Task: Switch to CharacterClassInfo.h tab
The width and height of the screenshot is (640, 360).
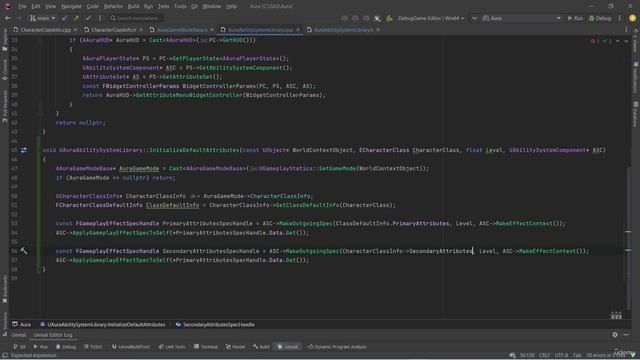Action: click(x=113, y=30)
